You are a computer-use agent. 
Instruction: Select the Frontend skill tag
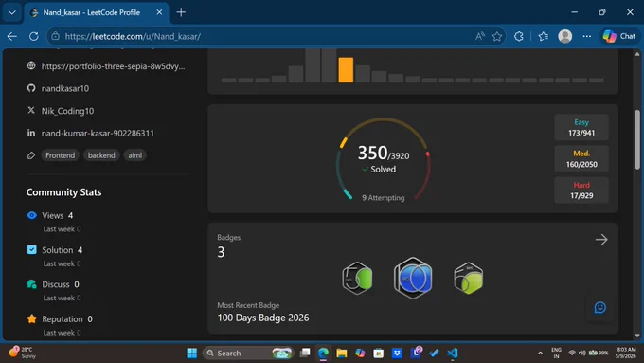pyautogui.click(x=60, y=155)
